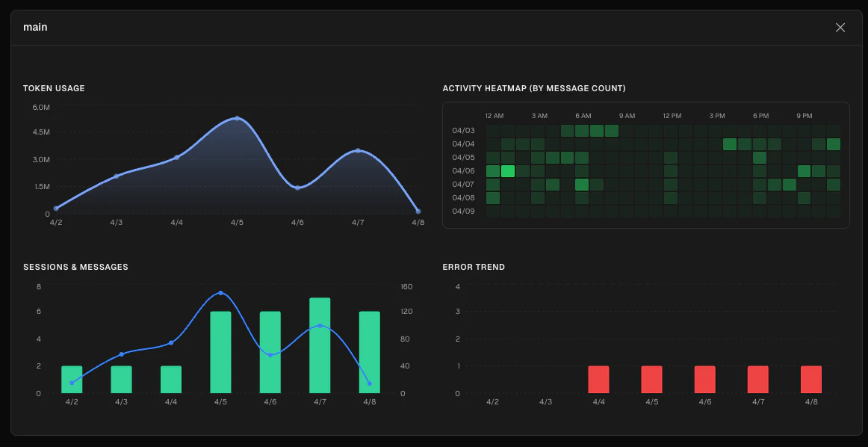Click the '04/06' heatmap row label
This screenshot has width=868, height=447.
click(x=463, y=171)
